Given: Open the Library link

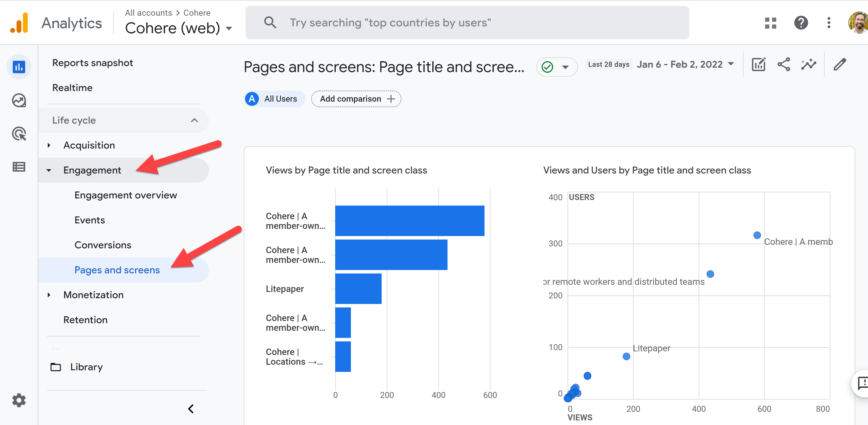Looking at the screenshot, I should tap(86, 367).
